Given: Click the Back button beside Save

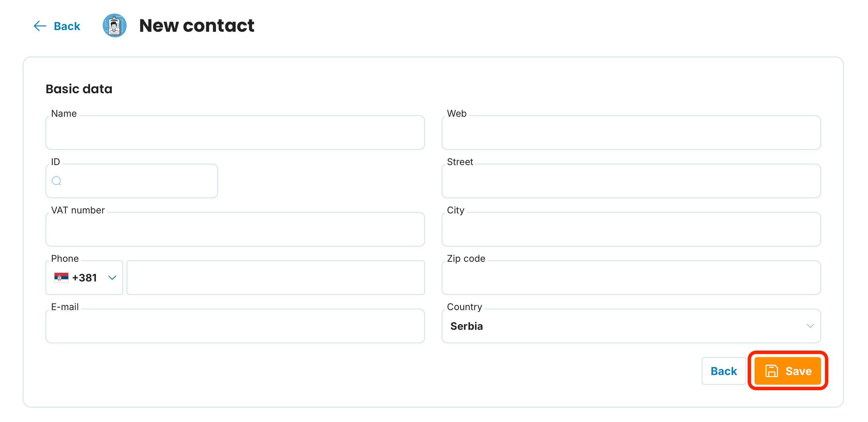Looking at the screenshot, I should coord(724,371).
